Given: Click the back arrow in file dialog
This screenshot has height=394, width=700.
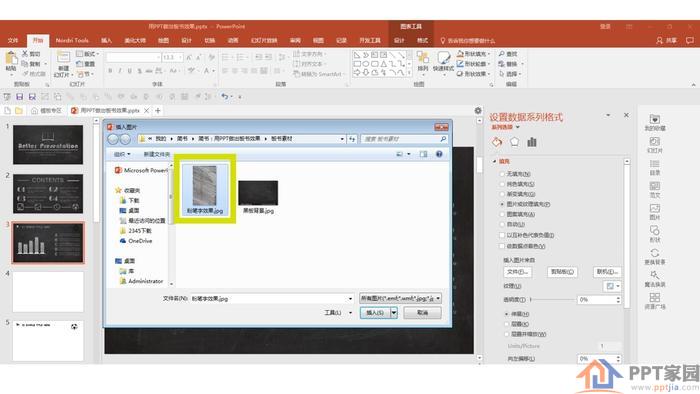Looking at the screenshot, I should coord(113,139).
